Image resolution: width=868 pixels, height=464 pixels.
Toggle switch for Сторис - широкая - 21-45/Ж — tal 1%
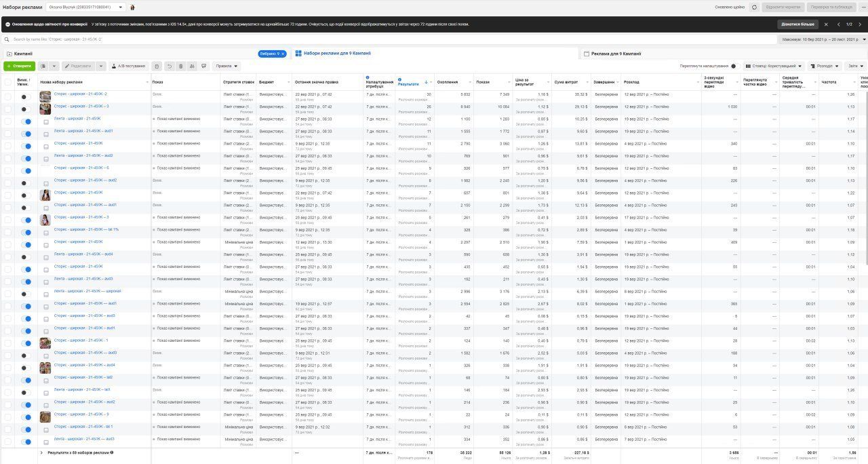(x=25, y=233)
